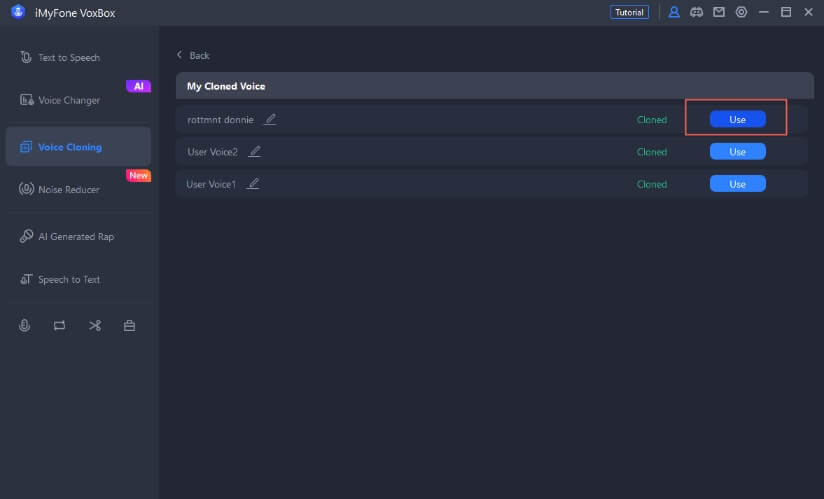Click the Back arrow link
Viewport: 824px width, 499px height.
(193, 55)
